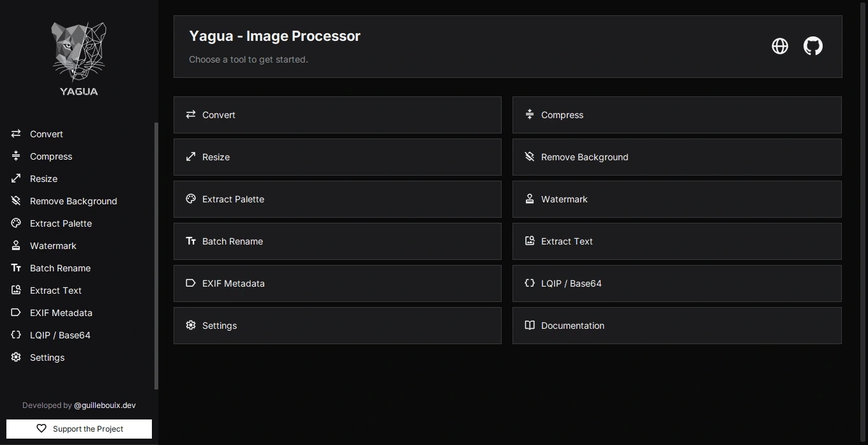Open the Remove Background tool card
868x445 pixels.
677,157
